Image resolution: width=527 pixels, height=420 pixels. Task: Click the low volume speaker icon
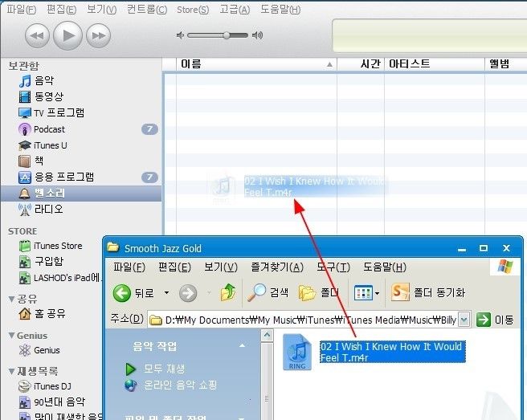(x=180, y=35)
